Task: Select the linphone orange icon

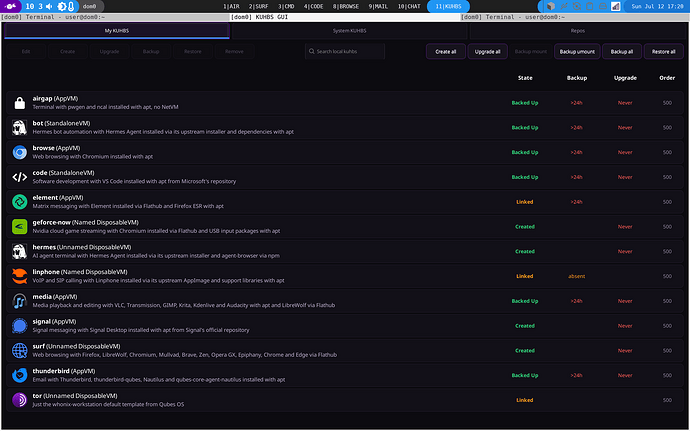Action: (19, 276)
